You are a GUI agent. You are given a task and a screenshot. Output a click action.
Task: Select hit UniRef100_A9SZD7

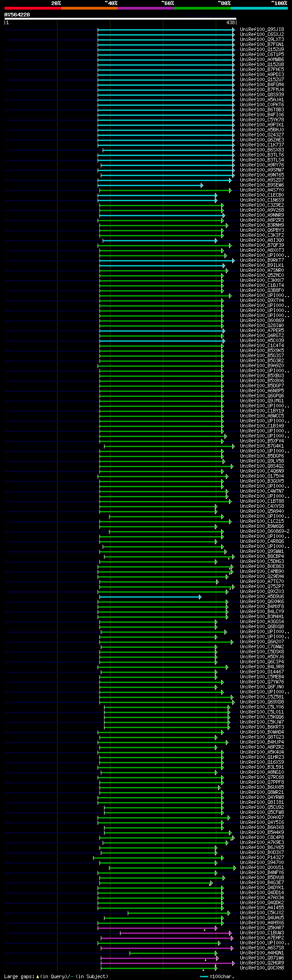point(262,180)
